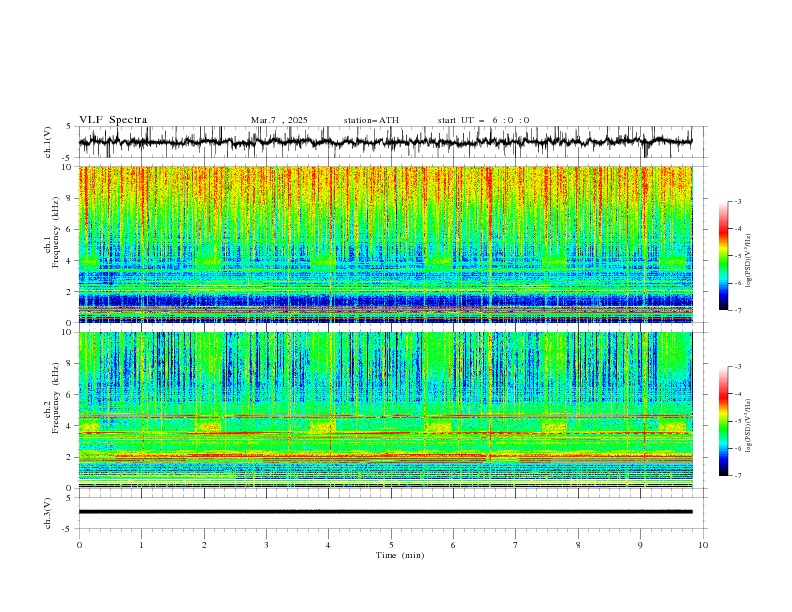This screenshot has width=792, height=612.
Task: Click the "station=ATH" header label
Action: pos(371,120)
